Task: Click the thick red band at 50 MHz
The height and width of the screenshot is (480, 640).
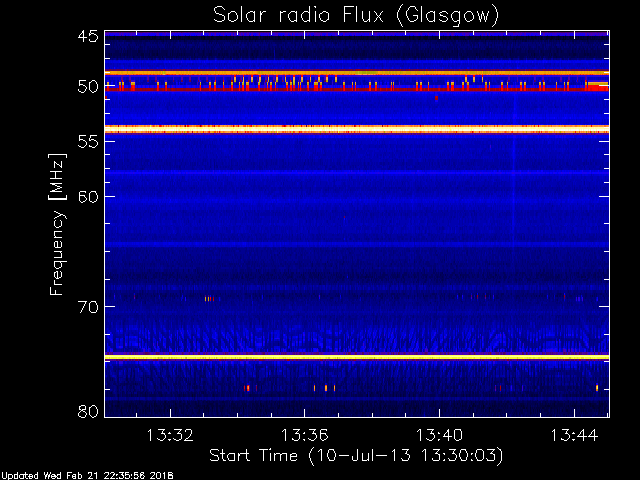Action: pos(357,89)
